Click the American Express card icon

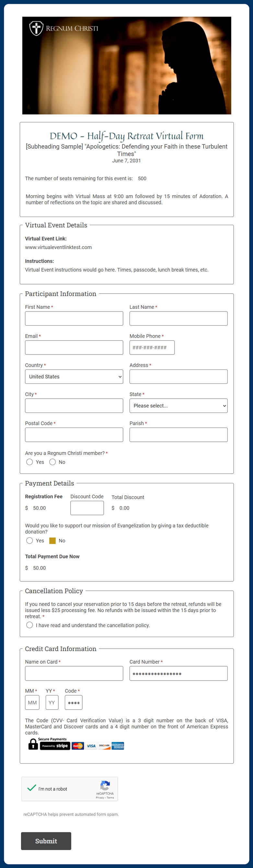tap(118, 746)
